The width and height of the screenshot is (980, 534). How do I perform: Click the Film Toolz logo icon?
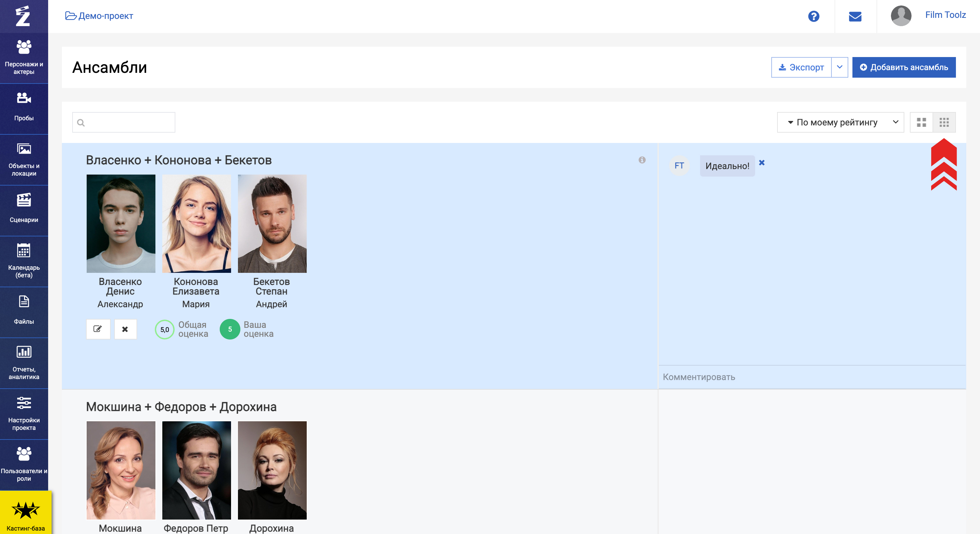click(23, 16)
